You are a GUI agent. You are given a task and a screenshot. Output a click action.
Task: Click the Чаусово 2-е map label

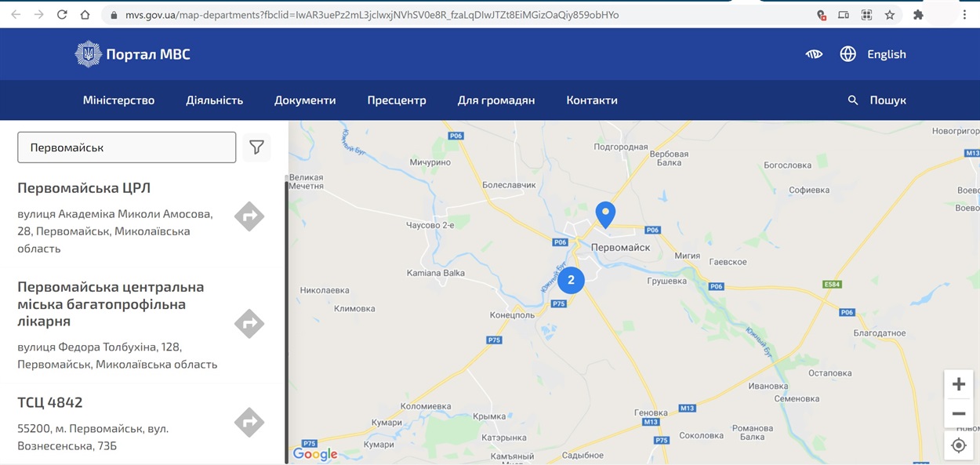430,225
